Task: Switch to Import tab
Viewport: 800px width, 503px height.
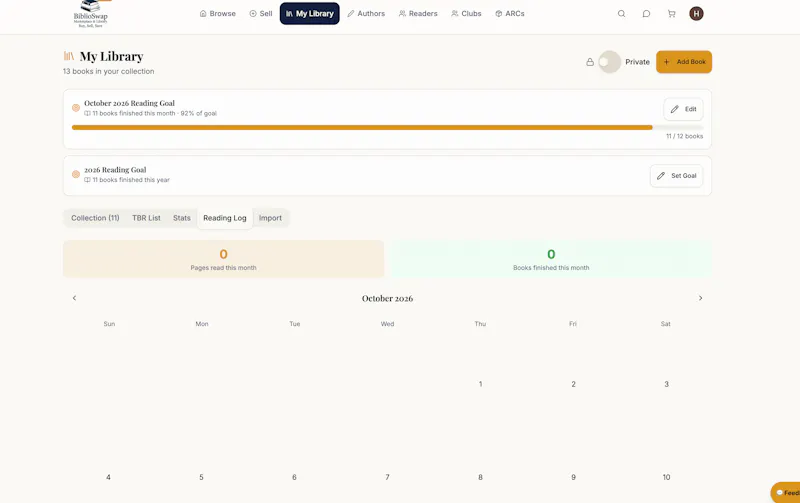Action: [x=270, y=218]
